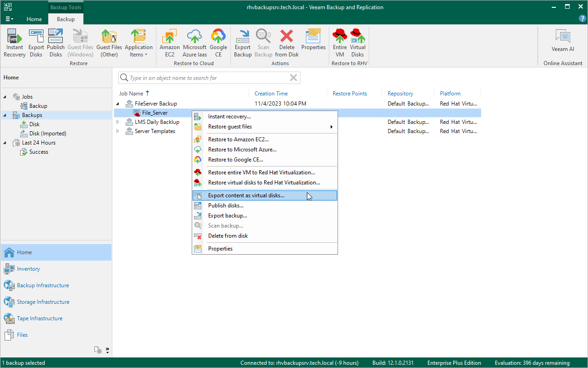Sort by Restore Points column header
This screenshot has height=368, width=588.
click(350, 94)
